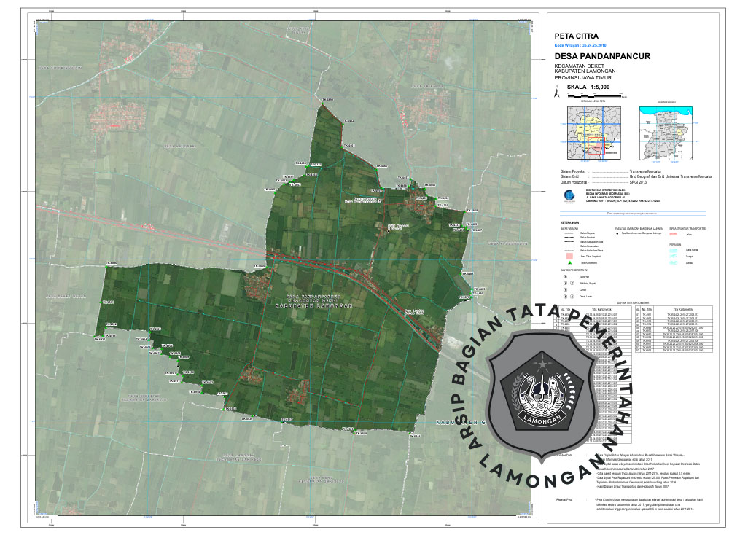Click the 1:5,000 scale bar
The height and width of the screenshot is (535, 756).
593,95
